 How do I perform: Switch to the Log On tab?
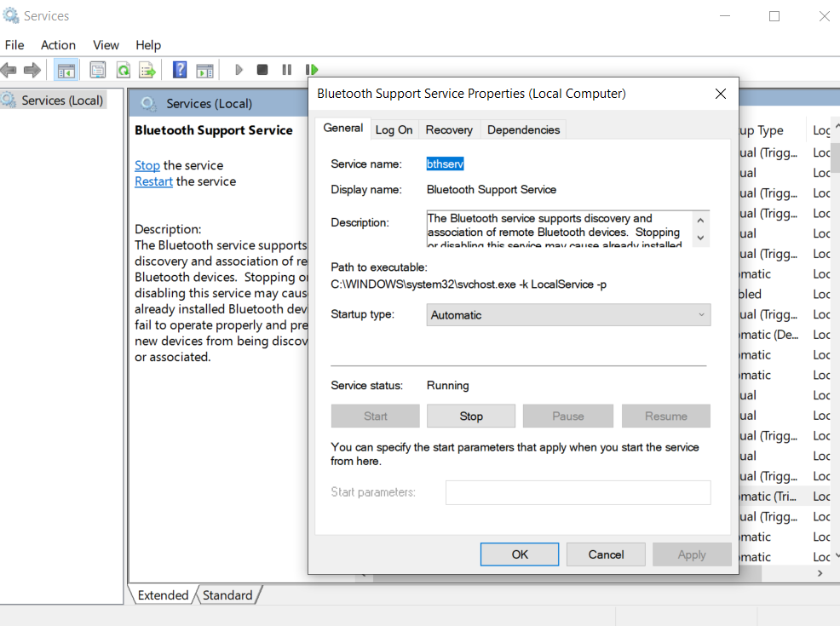(394, 129)
